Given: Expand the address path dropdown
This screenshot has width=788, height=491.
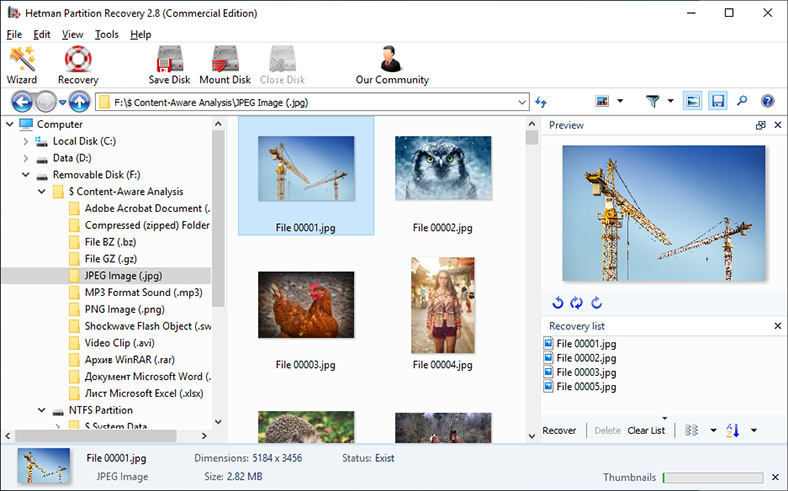Looking at the screenshot, I should click(x=522, y=103).
